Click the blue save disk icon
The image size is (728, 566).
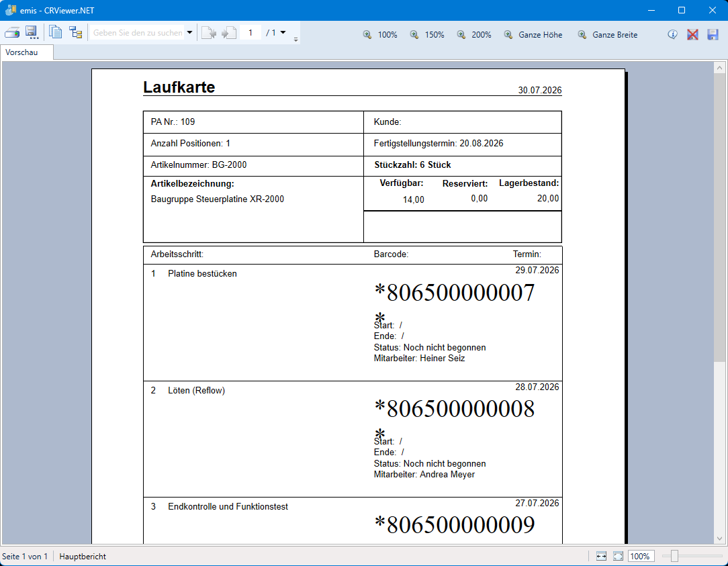pyautogui.click(x=713, y=34)
